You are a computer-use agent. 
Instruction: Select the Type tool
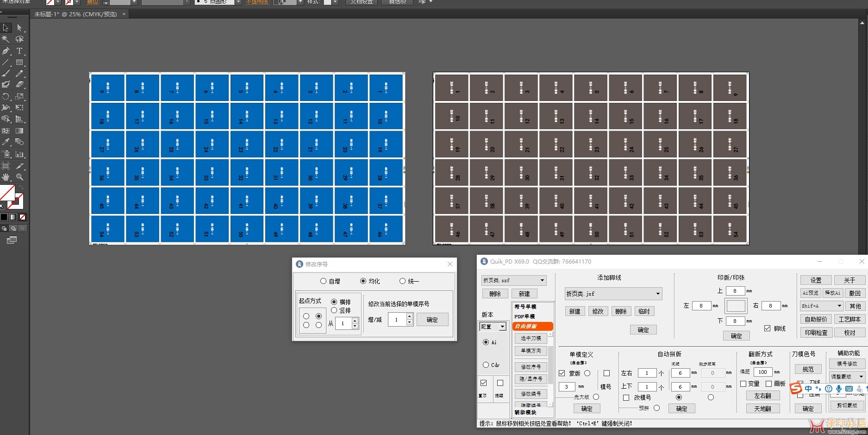[19, 51]
